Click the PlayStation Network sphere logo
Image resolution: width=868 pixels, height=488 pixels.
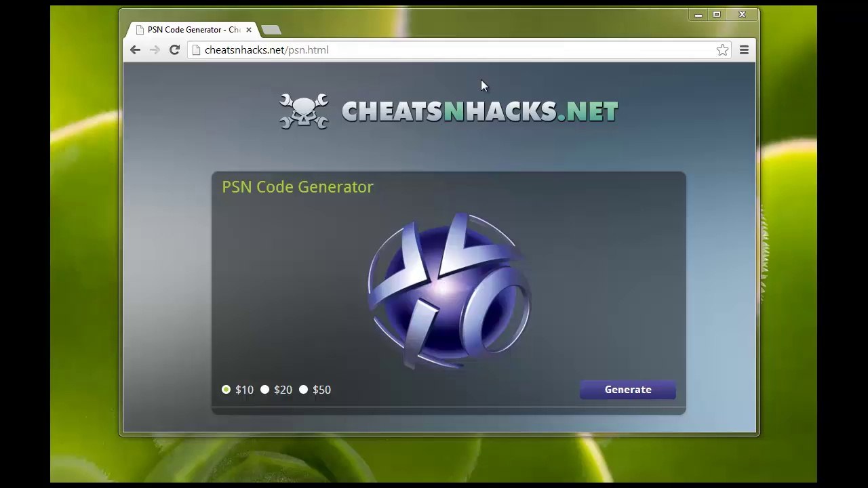coord(449,291)
